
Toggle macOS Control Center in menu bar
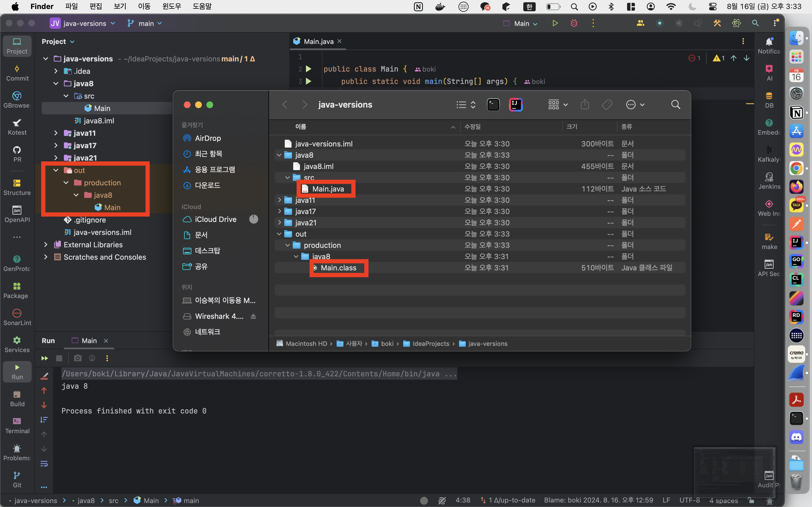(712, 6)
